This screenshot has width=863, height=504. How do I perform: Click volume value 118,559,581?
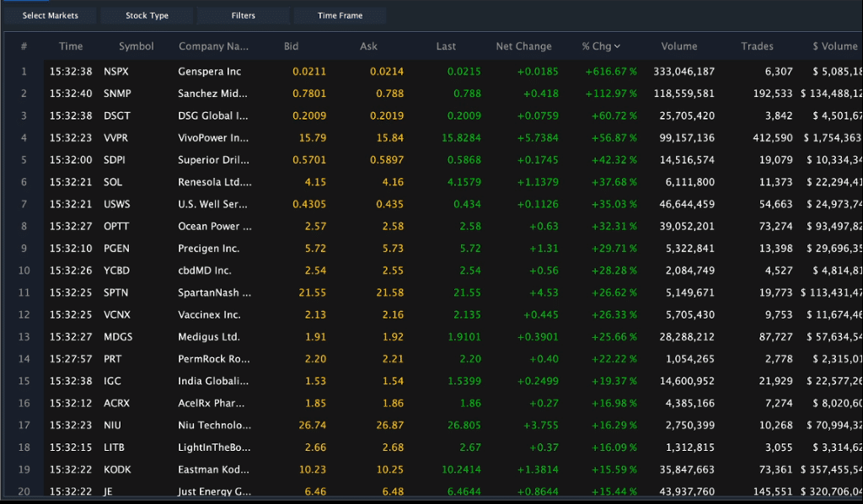coord(684,94)
